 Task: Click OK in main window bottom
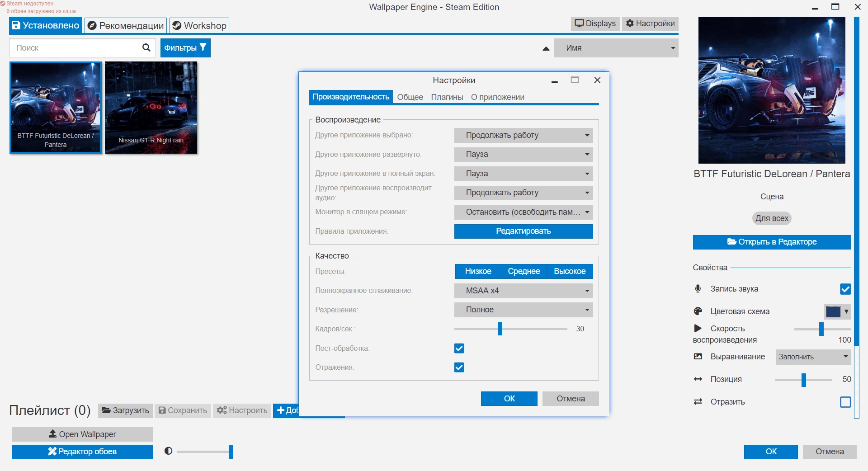point(771,452)
